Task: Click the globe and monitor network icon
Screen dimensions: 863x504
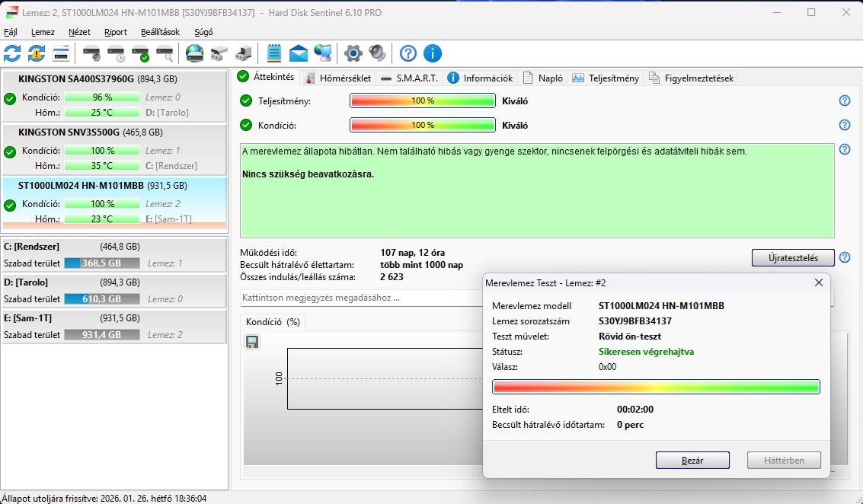Action: pyautogui.click(x=322, y=53)
